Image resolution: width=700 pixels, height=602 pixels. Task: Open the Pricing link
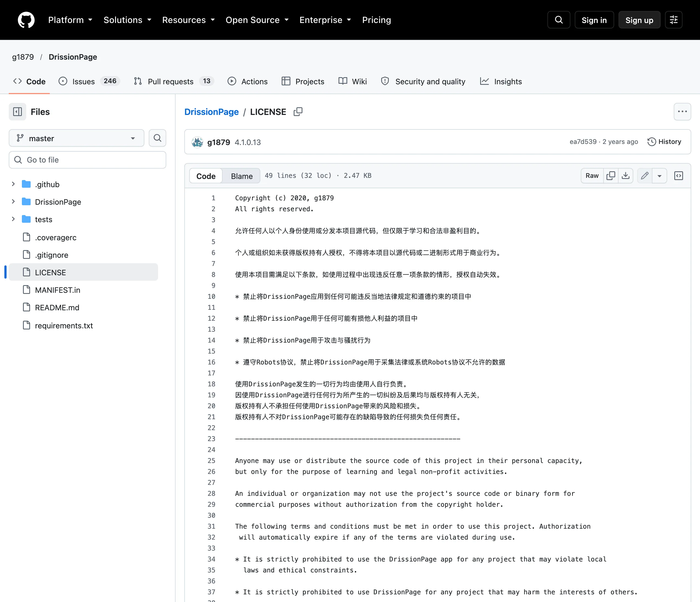point(376,20)
